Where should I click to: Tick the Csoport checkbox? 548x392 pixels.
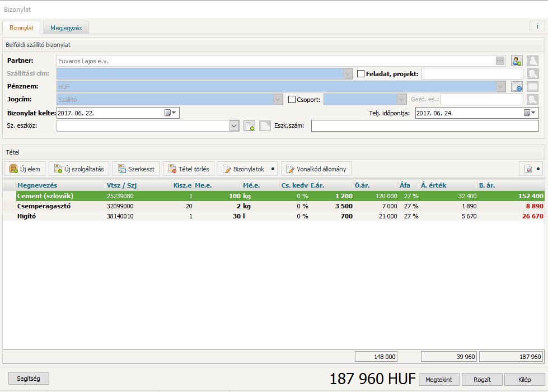pyautogui.click(x=292, y=100)
